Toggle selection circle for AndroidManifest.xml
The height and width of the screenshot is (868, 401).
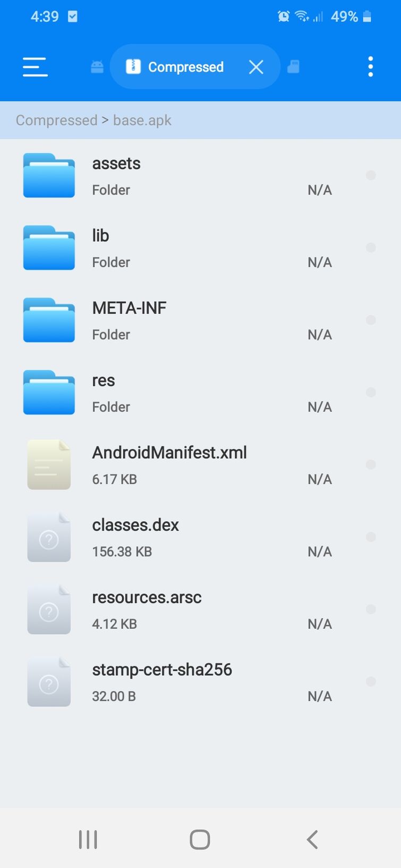(371, 465)
